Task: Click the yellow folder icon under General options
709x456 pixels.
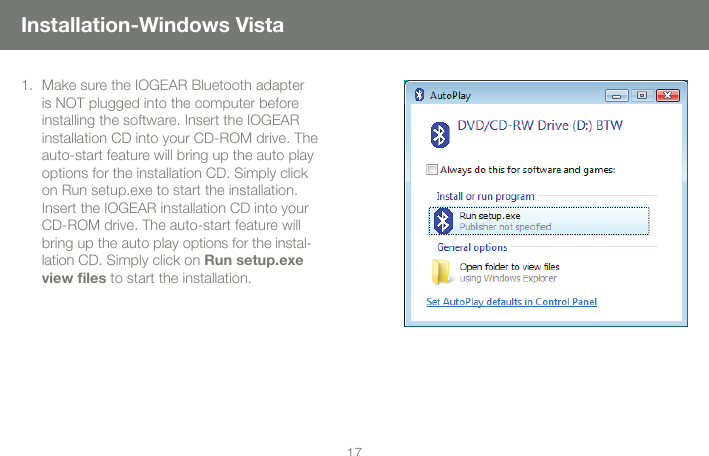Action: (x=441, y=272)
